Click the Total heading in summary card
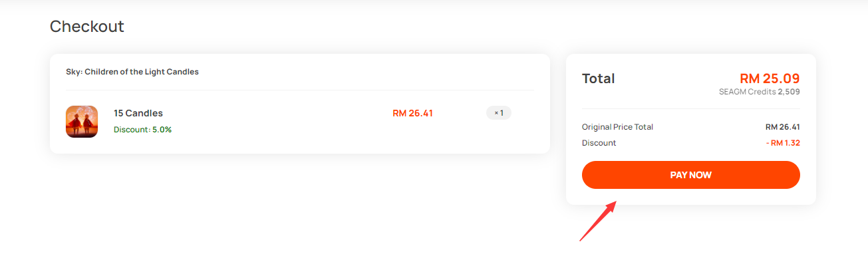This screenshot has height=272, width=868. coord(599,78)
